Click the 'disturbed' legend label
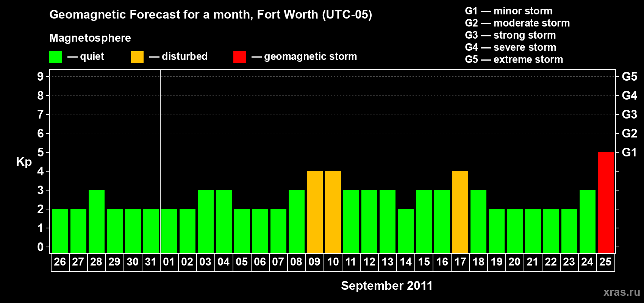This screenshot has width=644, height=303. [185, 56]
